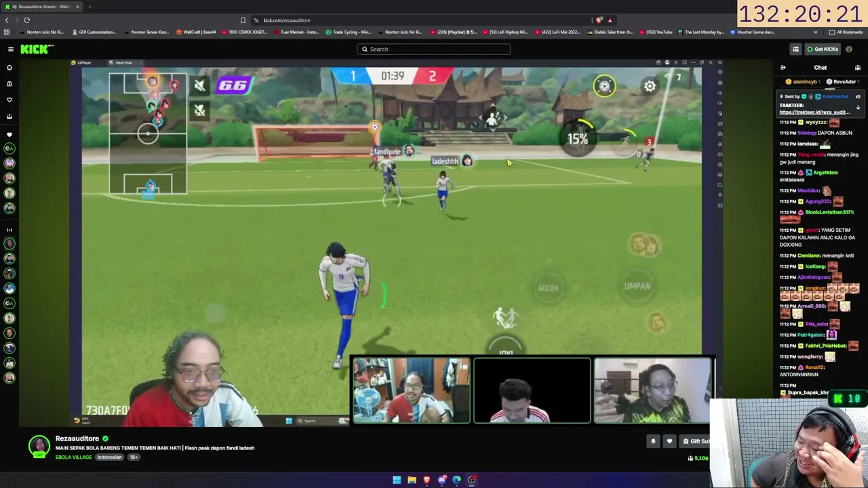Open in-game settings gear
Image resolution: width=868 pixels, height=488 pixels.
click(650, 86)
